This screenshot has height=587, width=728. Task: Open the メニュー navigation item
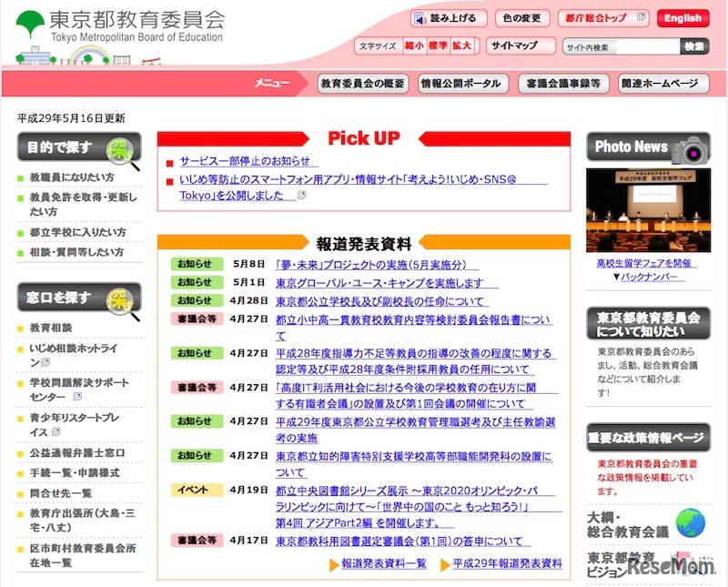click(x=275, y=81)
